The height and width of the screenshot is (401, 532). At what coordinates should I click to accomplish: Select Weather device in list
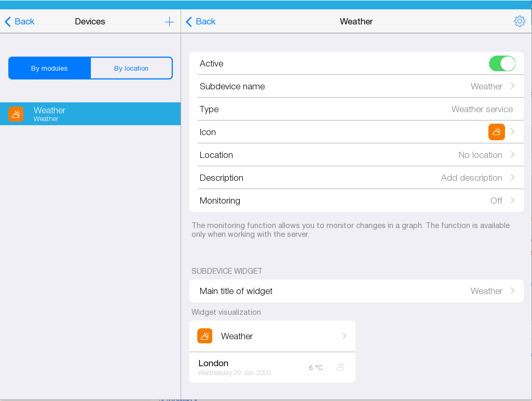(x=90, y=114)
